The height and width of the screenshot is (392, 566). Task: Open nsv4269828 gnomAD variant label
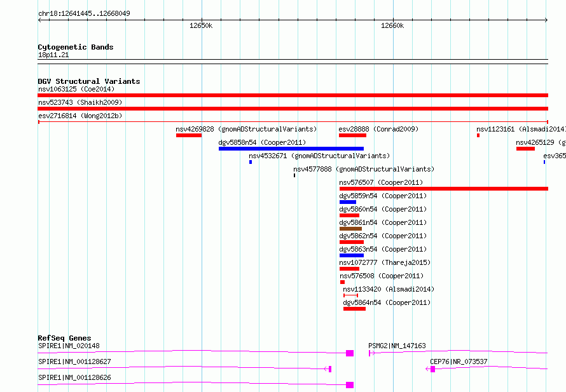coord(246,129)
